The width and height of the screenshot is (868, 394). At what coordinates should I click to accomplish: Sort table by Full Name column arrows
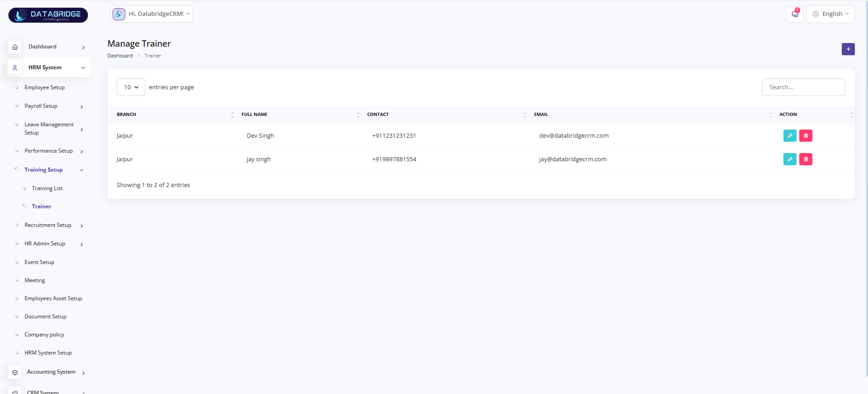358,115
